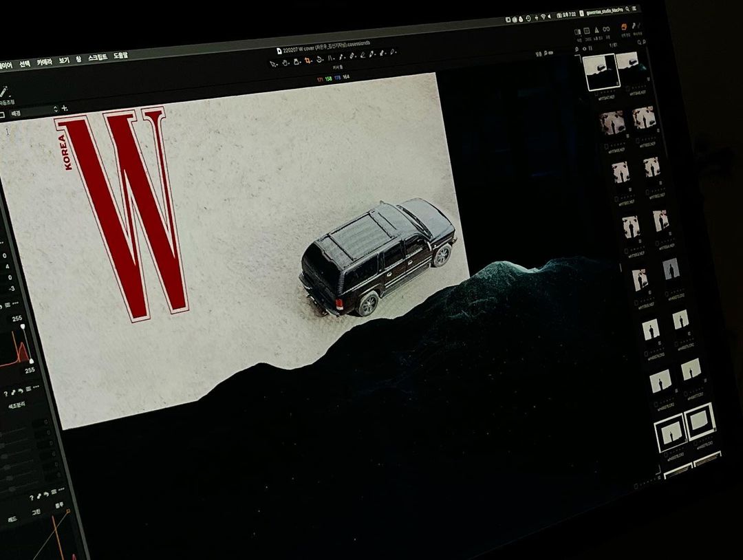743x560 pixels.
Task: Select the rotate tool in cursor toolbar
Action: 319,60
